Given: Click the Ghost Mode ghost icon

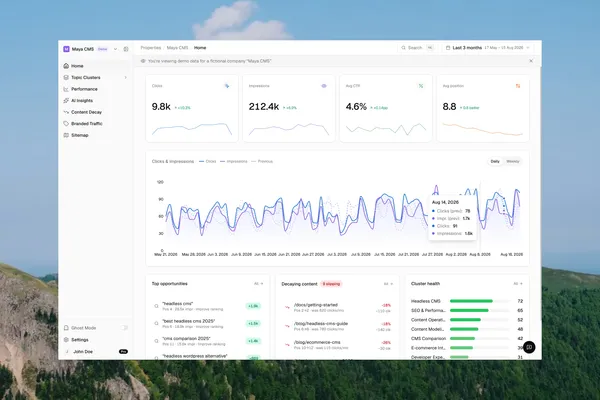Looking at the screenshot, I should tap(66, 328).
